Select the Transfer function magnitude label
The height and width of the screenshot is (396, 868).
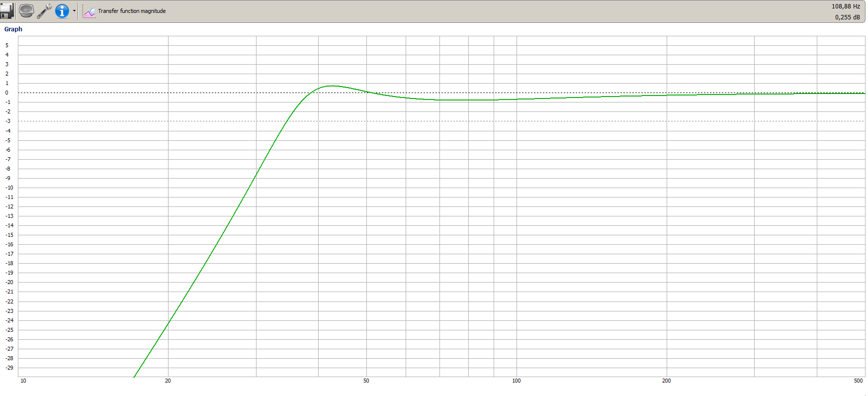pos(132,11)
